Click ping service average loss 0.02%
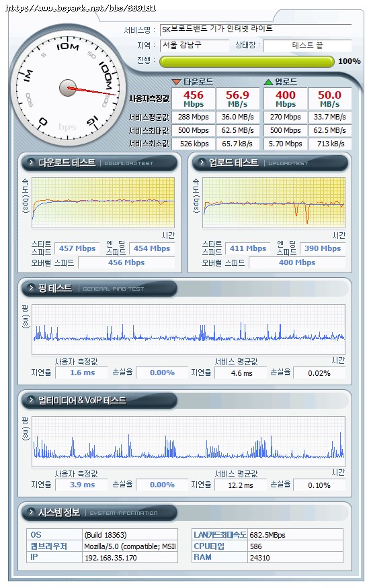Image resolution: width=369 pixels, height=588 pixels. [319, 373]
